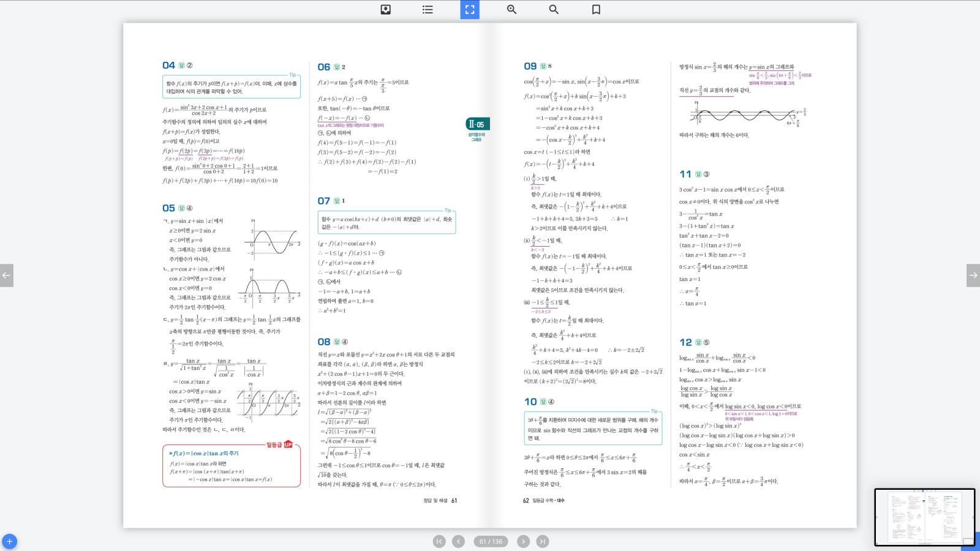
Task: Go to next page using right edge arrow
Action: (973, 275)
